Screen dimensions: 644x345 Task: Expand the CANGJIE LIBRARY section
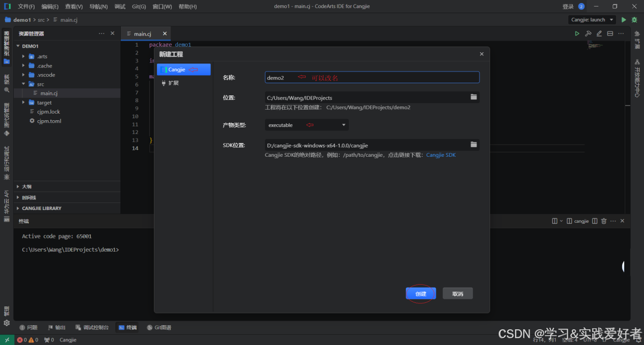[67, 208]
